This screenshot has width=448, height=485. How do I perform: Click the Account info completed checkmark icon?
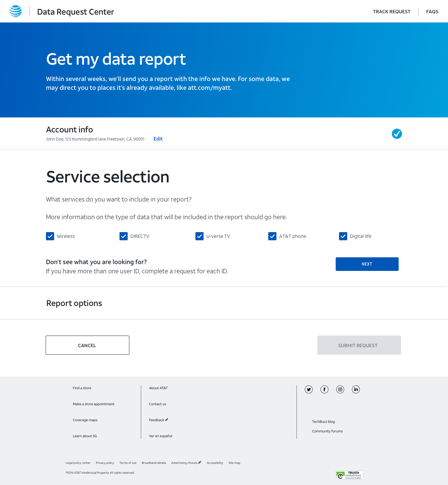point(397,134)
